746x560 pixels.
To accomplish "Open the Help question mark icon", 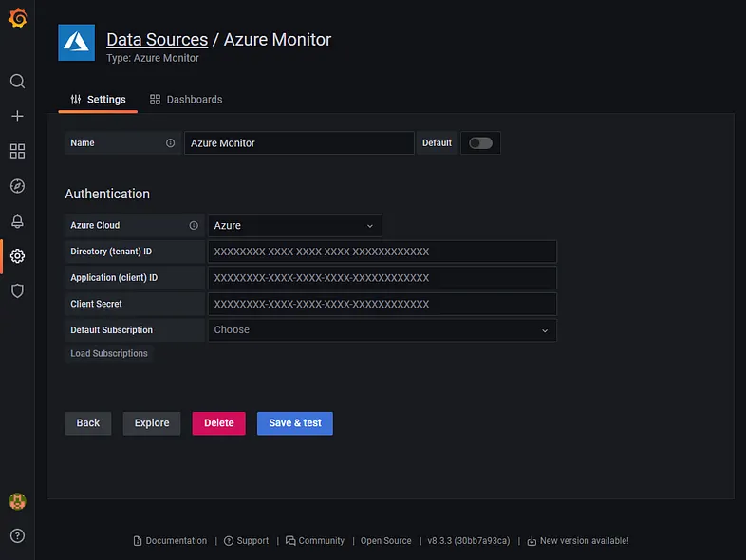I will click(18, 535).
